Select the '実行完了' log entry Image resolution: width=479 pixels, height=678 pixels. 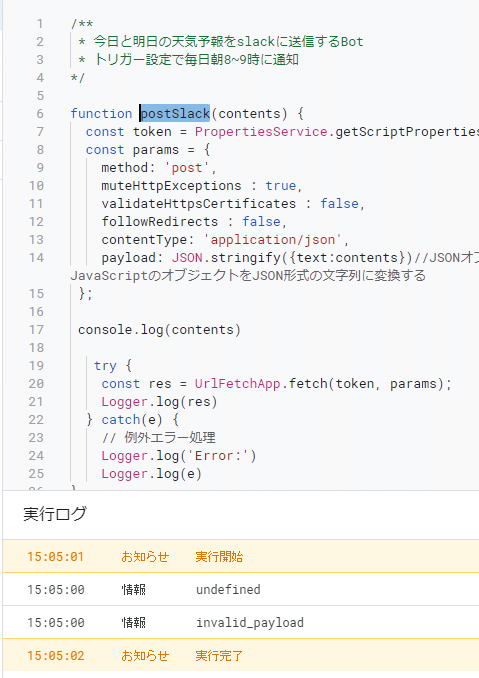click(241, 656)
